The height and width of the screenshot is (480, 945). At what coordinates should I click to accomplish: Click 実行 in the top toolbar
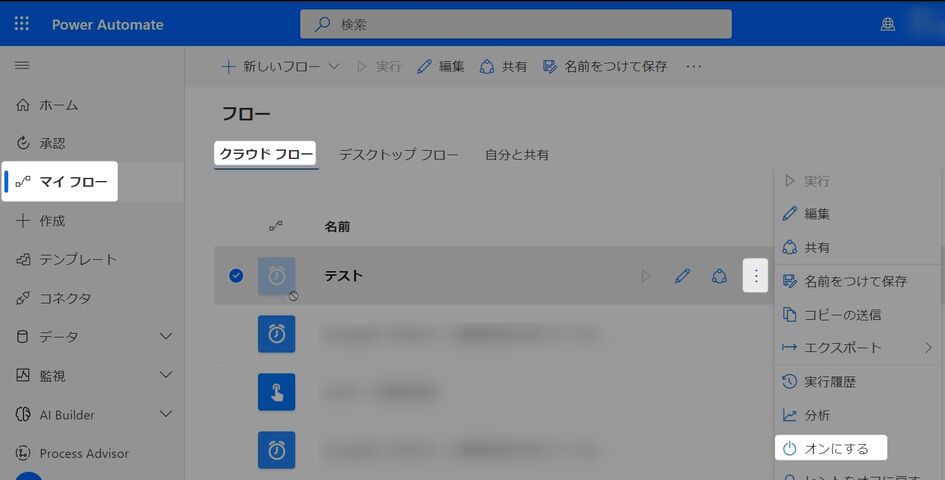coord(379,66)
